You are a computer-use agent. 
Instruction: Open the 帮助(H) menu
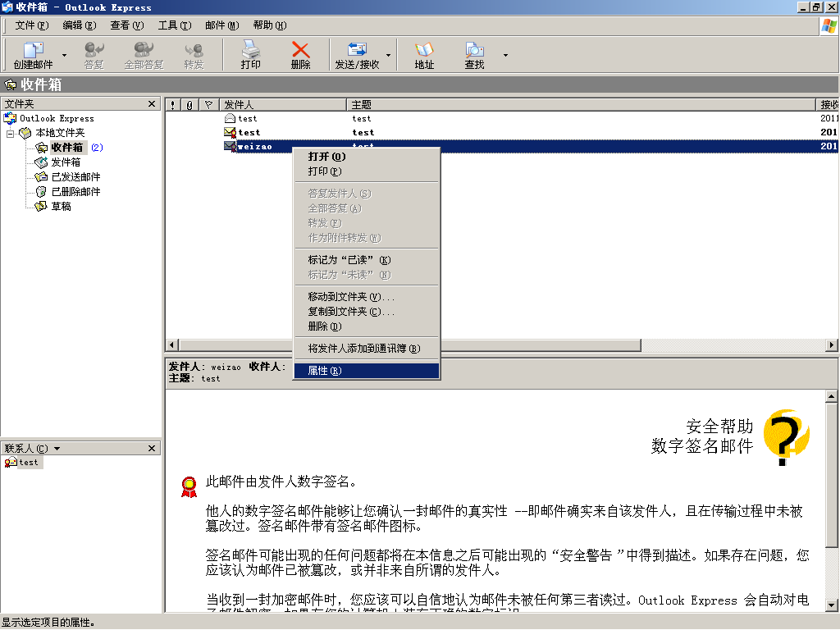point(269,25)
